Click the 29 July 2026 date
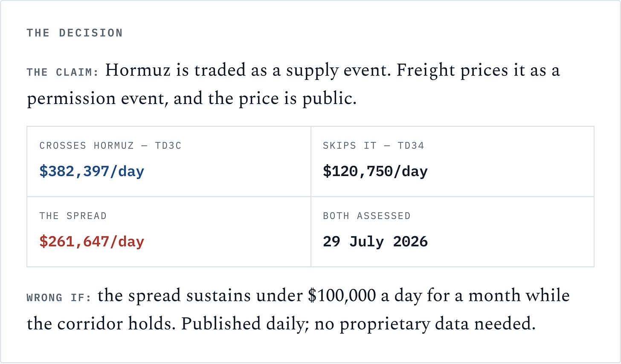The height and width of the screenshot is (364, 621). 375,242
